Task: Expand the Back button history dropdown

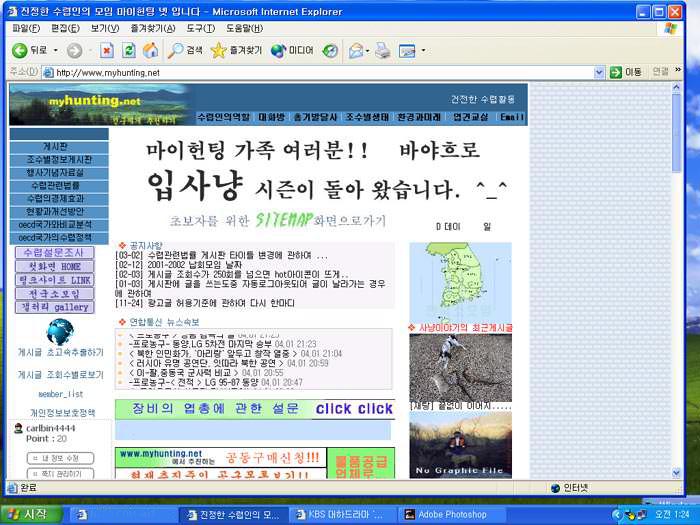Action: point(55,50)
